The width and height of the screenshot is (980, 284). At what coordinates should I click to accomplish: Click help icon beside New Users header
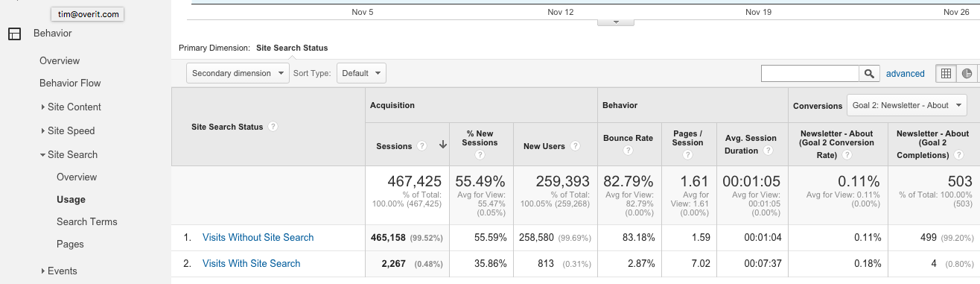574,146
